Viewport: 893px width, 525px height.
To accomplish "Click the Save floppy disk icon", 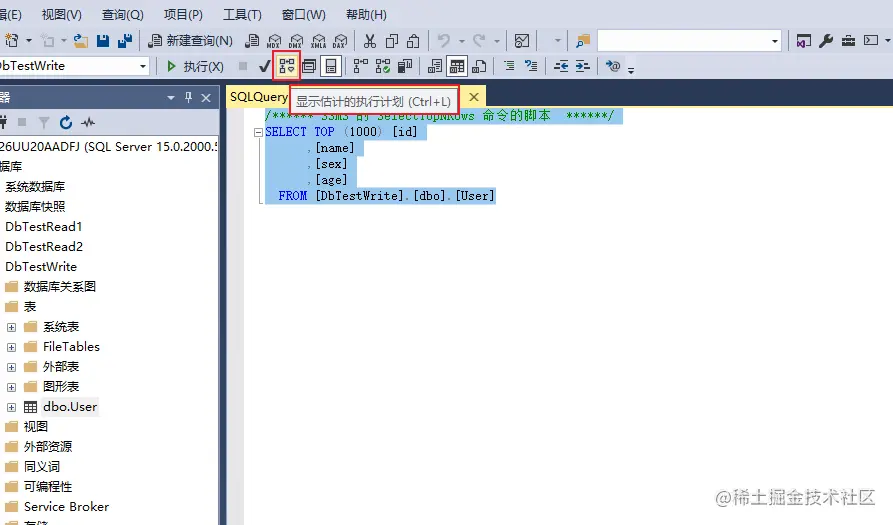I will tap(103, 40).
